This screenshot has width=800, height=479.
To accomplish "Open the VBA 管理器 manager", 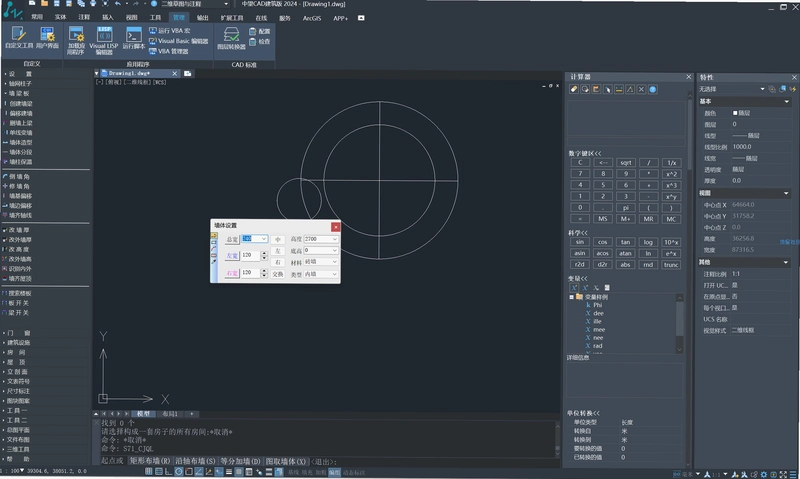I will pos(168,51).
